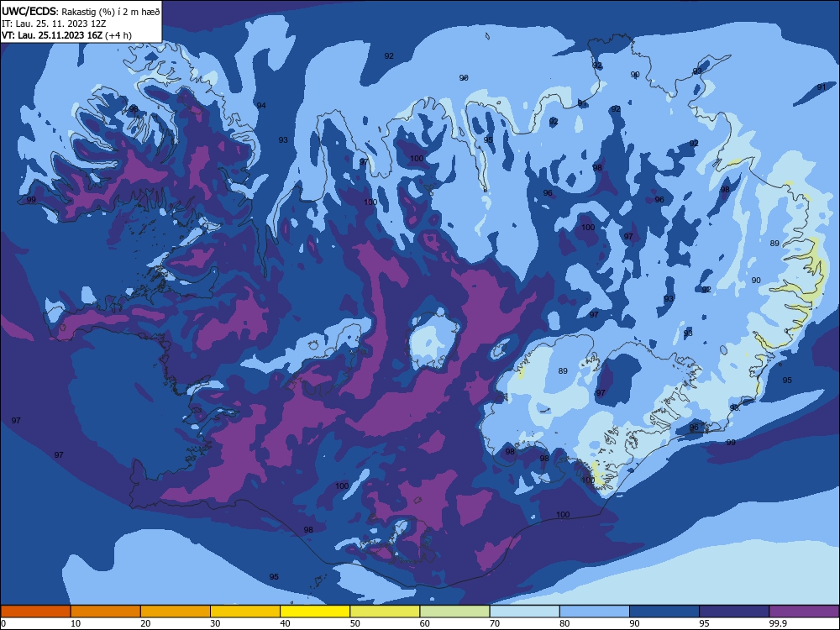Click the title text "UWC/ECDS: Rakastig (%) í 2 m hæð"
The height and width of the screenshot is (630, 840).
81,11
